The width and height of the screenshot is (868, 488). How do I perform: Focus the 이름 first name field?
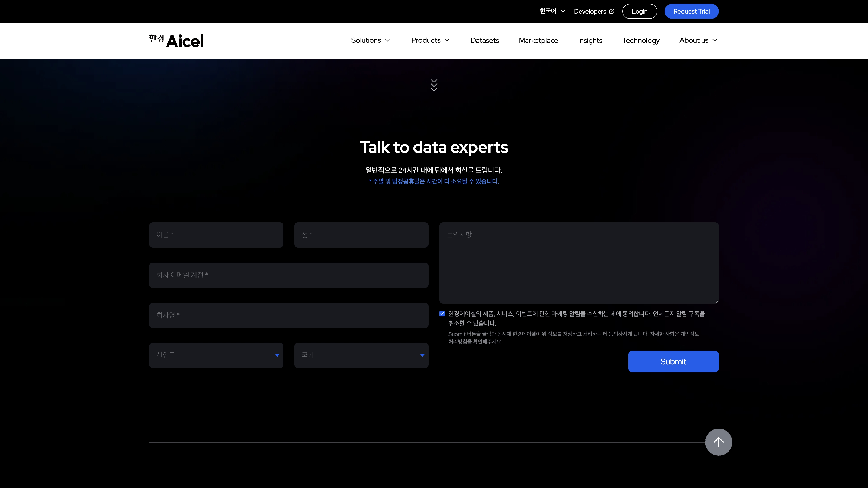coord(216,235)
